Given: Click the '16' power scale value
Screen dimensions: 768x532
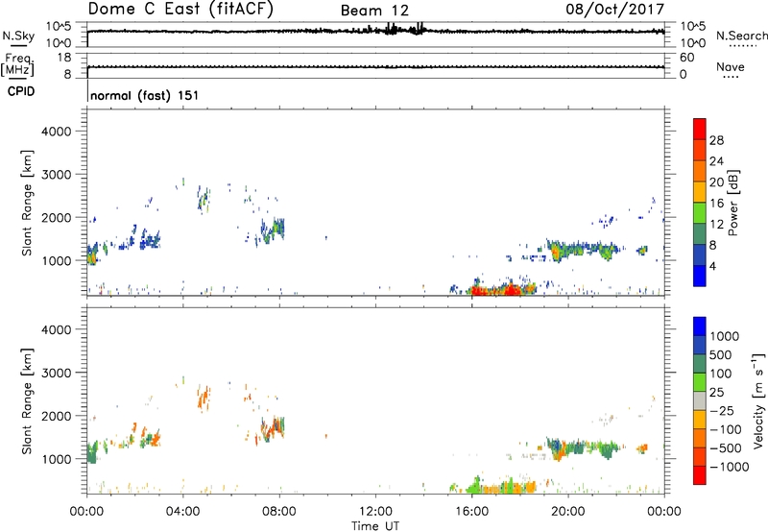Looking at the screenshot, I should coord(716,204).
